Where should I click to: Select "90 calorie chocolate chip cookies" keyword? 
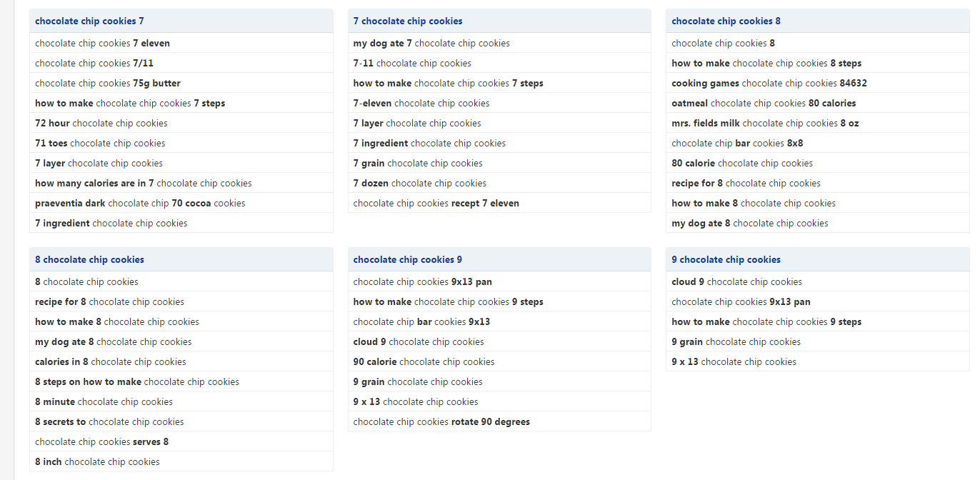pyautogui.click(x=424, y=362)
